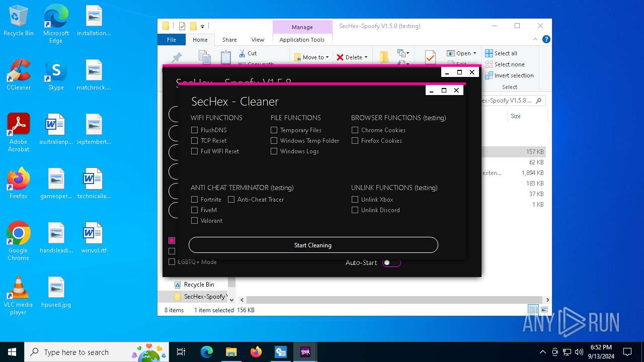
Task: Click the taskbar search box
Action: (97, 352)
